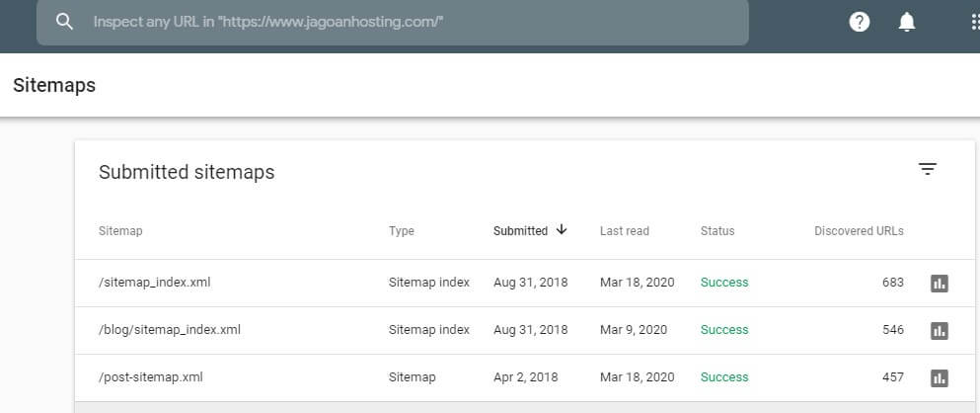Viewport: 980px width, 413px height.
Task: Click the Success status of /blog/sitemap_index.xml
Action: 724,330
